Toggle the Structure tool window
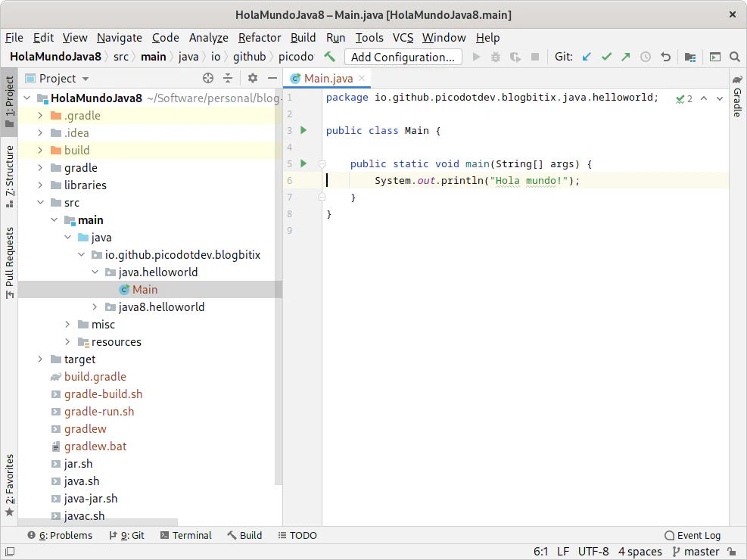747x560 pixels. [9, 172]
